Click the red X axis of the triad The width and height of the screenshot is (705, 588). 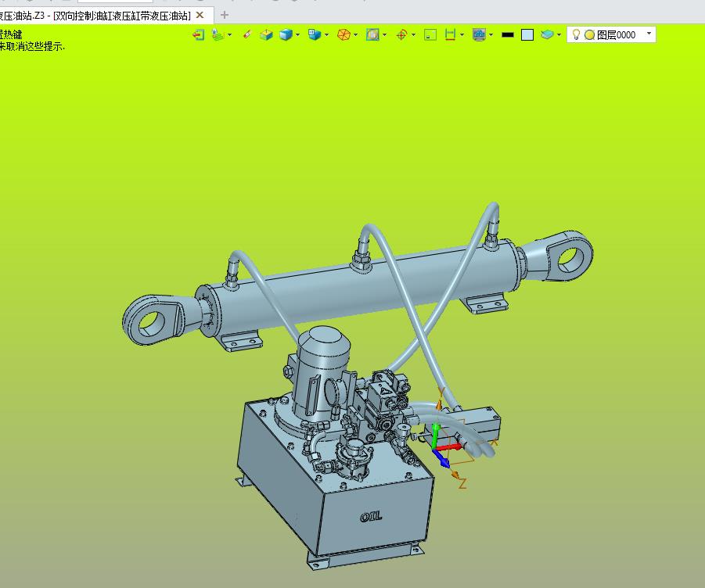448,447
